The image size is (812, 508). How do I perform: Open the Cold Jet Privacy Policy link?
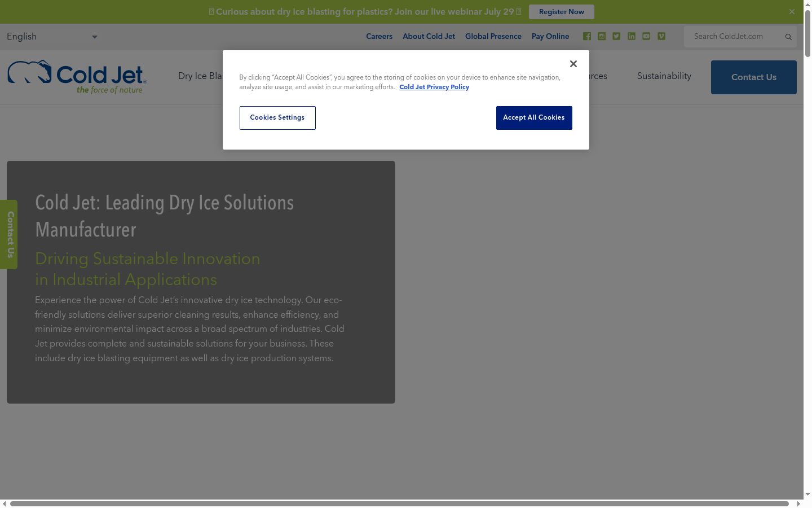(434, 87)
